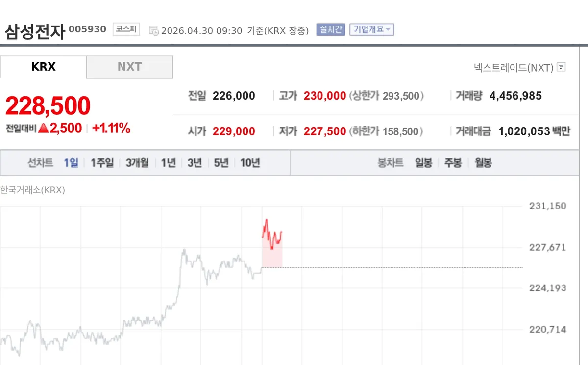Switch to the 주봉 candlestick chart

tap(453, 163)
